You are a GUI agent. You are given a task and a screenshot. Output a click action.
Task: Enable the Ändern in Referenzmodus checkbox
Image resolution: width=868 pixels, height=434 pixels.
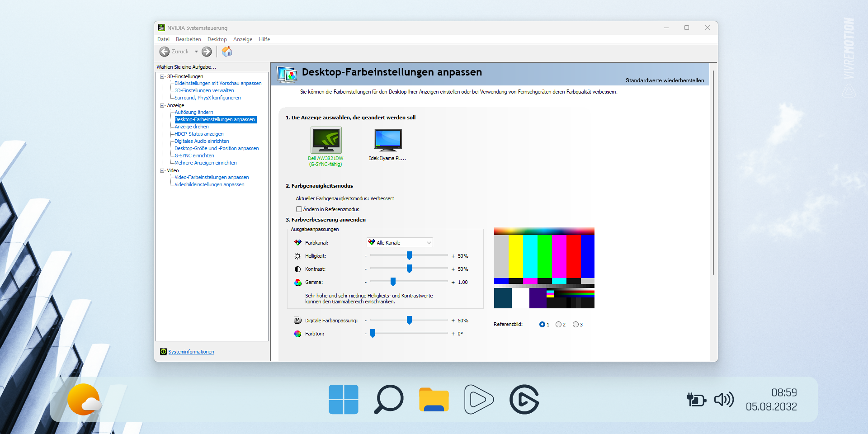(x=299, y=209)
